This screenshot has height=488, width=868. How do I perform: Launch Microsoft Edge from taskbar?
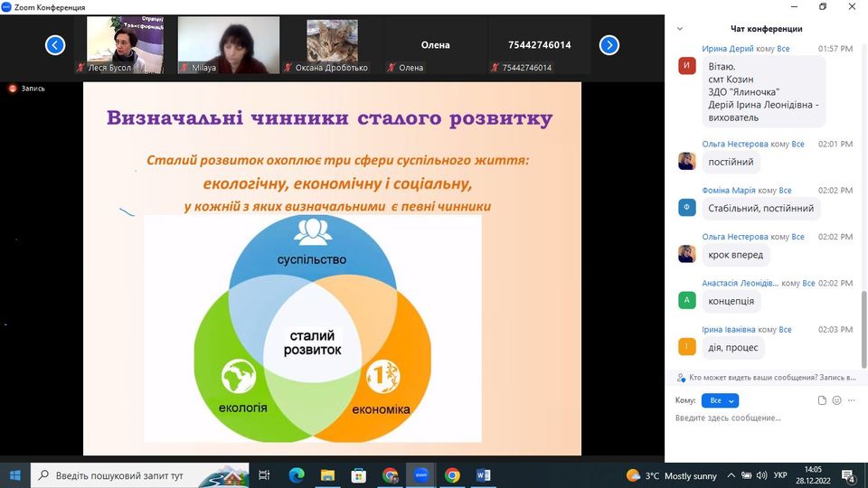click(x=297, y=475)
